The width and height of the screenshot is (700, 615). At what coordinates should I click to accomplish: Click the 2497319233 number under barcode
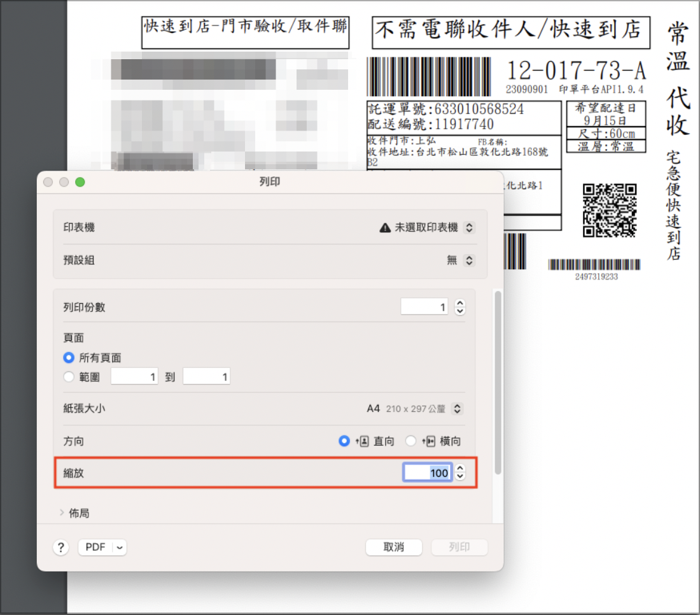596,277
